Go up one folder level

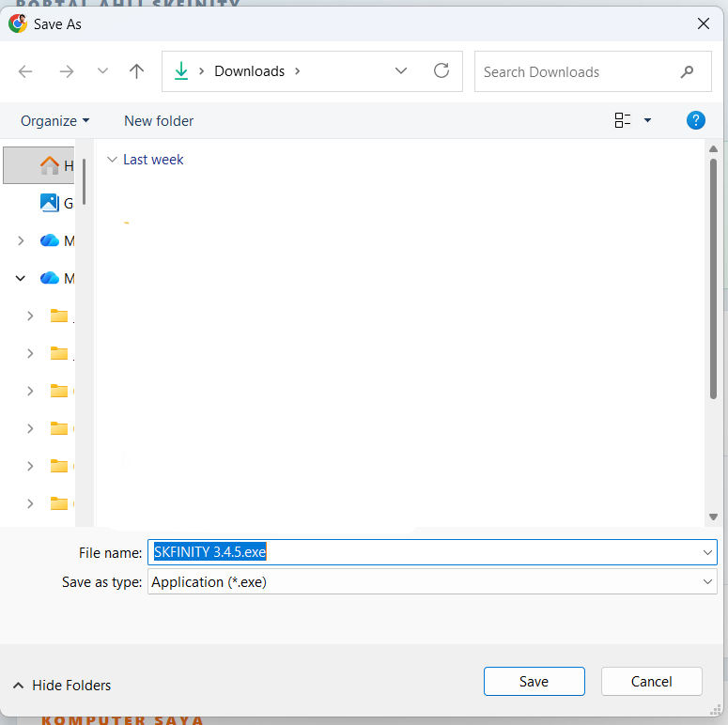click(x=136, y=71)
